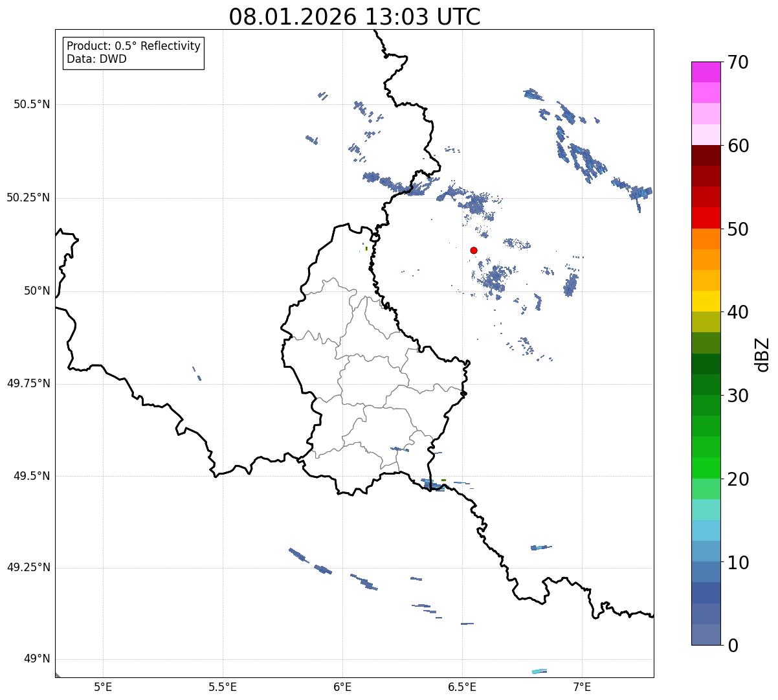Screen dimensions: 778x700
Task: Click the 'dBZ' colorbar axis label
Action: (762, 354)
